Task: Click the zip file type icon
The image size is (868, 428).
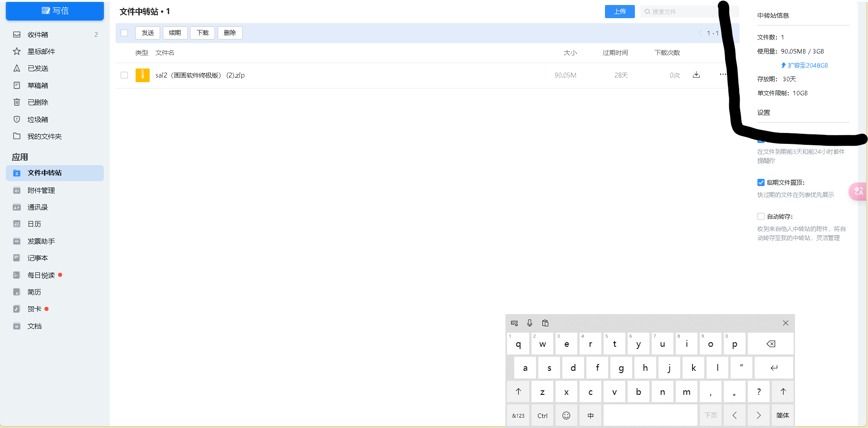Action: [x=142, y=75]
